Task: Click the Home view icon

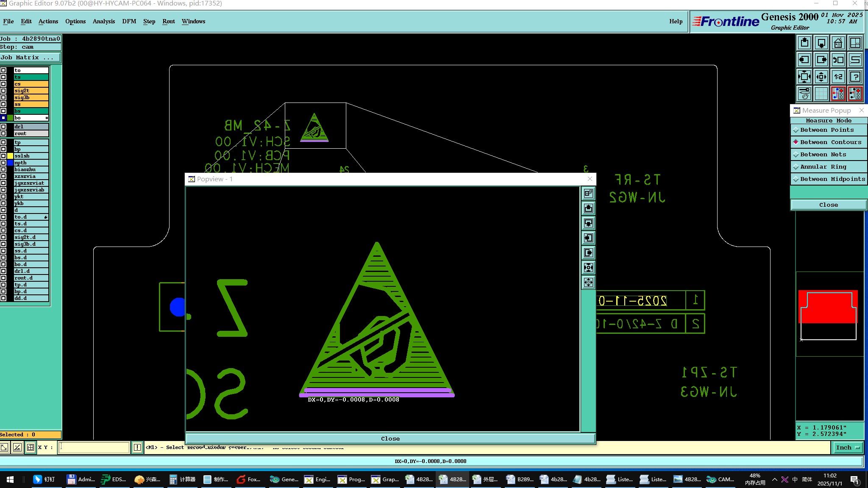Action: tap(838, 43)
